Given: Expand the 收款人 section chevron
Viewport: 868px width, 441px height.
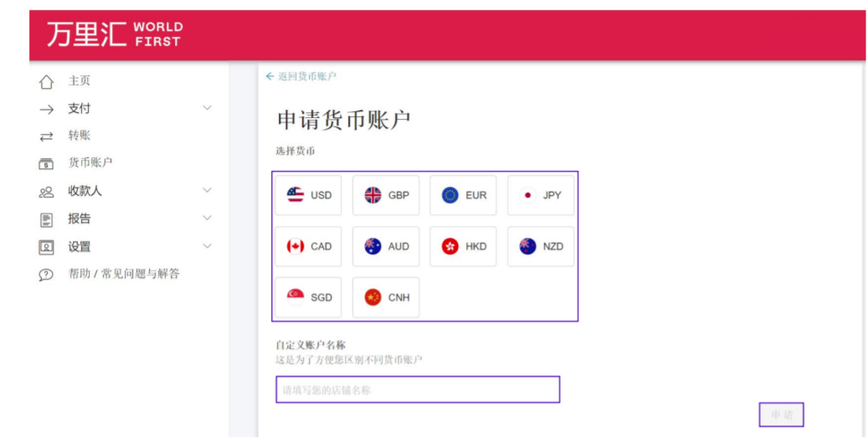Looking at the screenshot, I should [208, 191].
